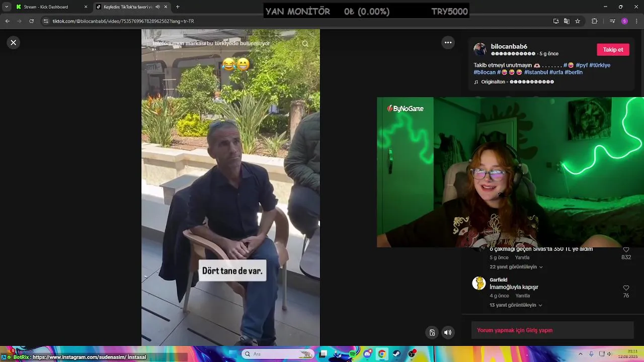Open Google Chrome from the taskbar
The width and height of the screenshot is (644, 362).
[382, 354]
